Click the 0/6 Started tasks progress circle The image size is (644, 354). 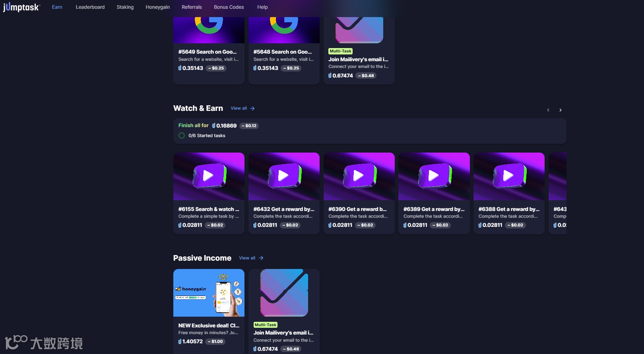(x=182, y=135)
